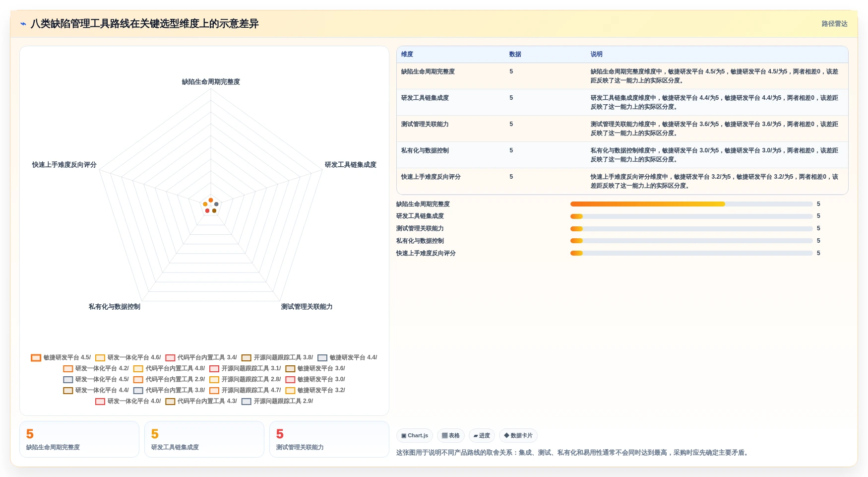The image size is (868, 477).
Task: Toggle legend item 敏捷研发平台 4.4/
Action: (x=347, y=357)
